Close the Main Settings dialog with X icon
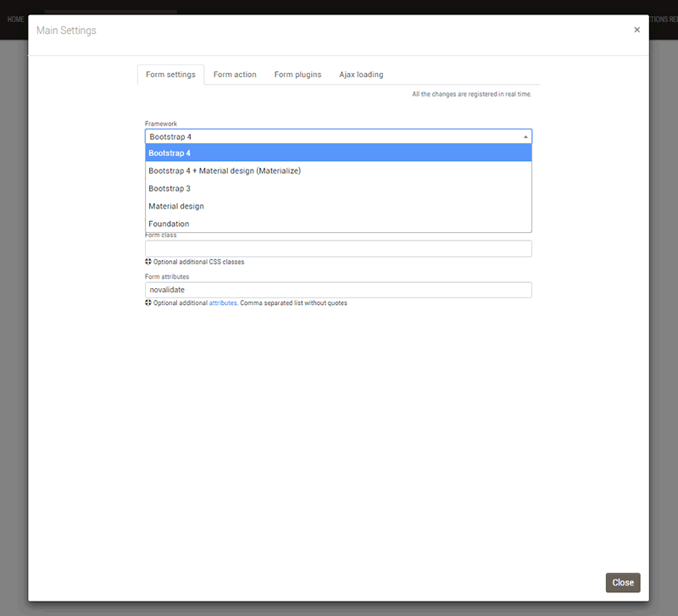 pos(636,30)
